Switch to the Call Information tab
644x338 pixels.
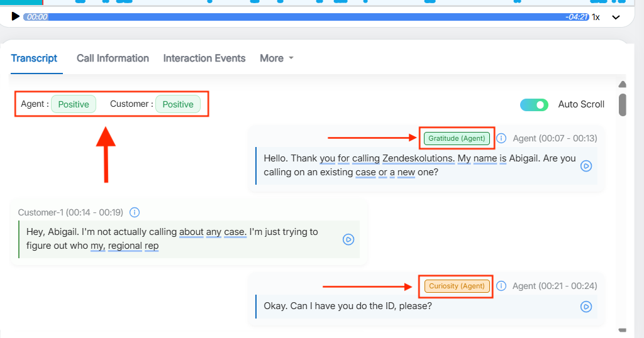[x=113, y=58]
